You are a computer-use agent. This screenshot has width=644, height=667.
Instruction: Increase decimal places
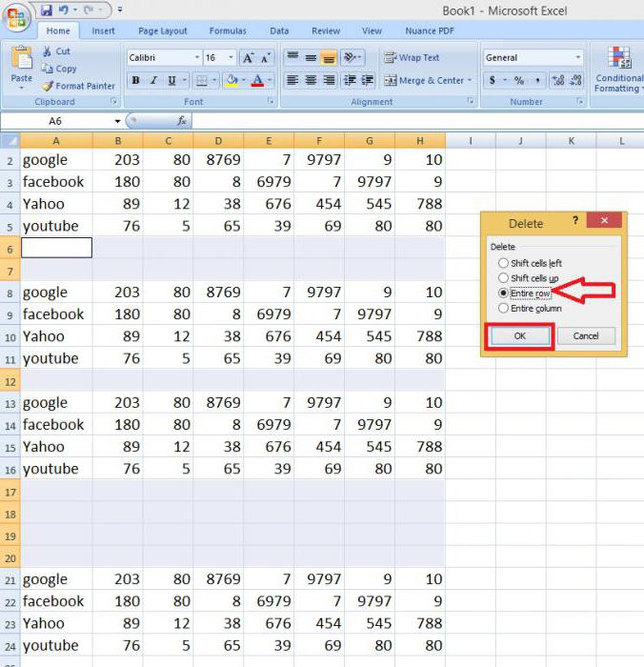[557, 80]
